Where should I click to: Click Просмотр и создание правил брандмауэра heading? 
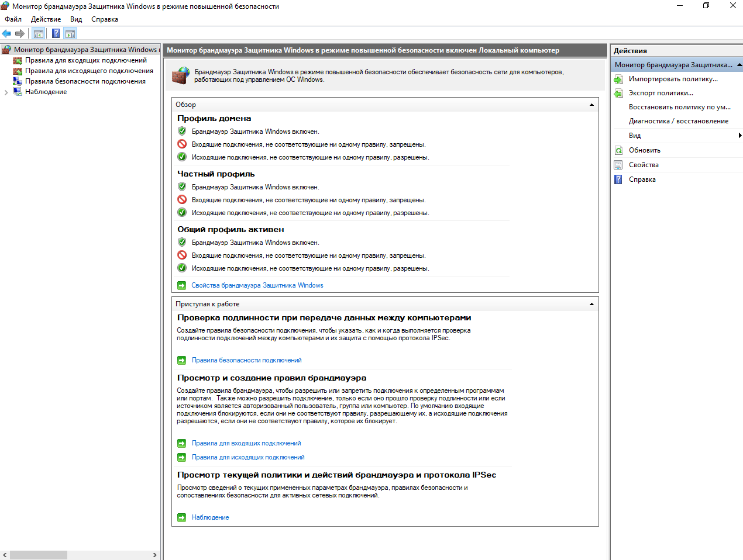coord(272,378)
